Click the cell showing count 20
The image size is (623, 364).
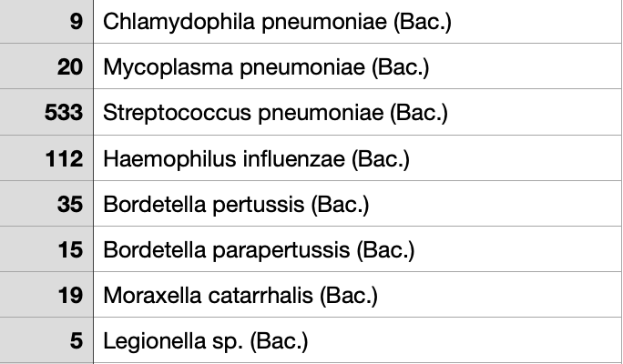click(x=47, y=67)
